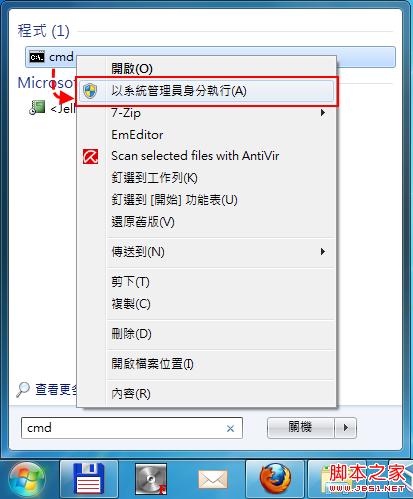The image size is (413, 499).
Task: Open shutdown options arrow next to 關機
Action: pos(346,427)
